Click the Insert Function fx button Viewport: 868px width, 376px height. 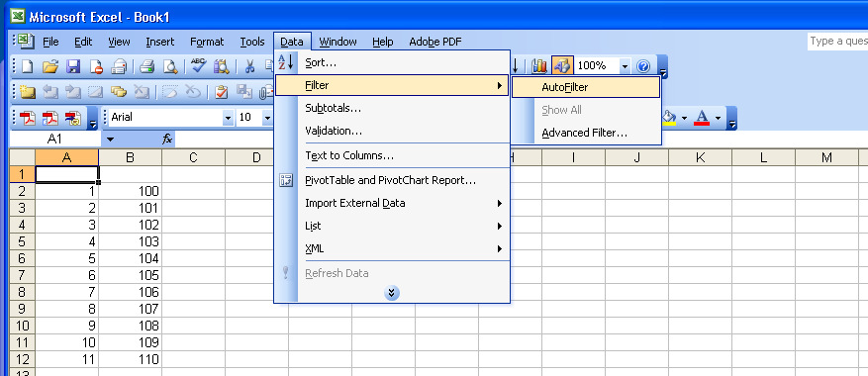pos(167,139)
